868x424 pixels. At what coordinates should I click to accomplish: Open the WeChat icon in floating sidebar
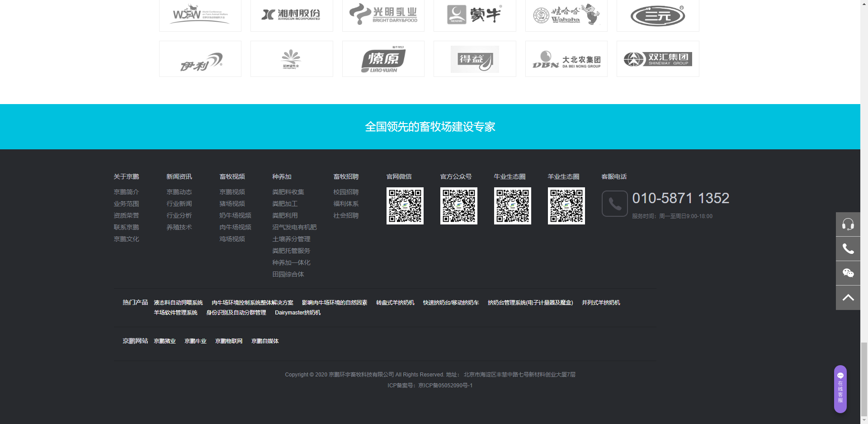coord(848,273)
